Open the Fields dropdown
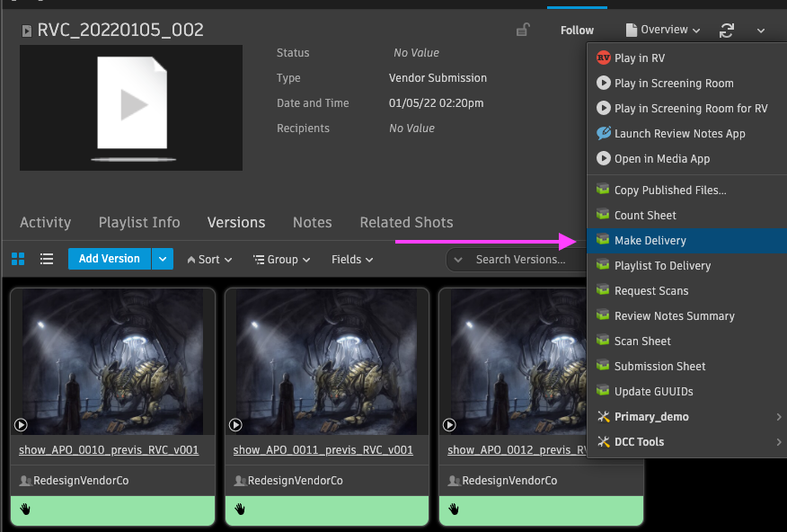The image size is (787, 532). click(x=352, y=260)
